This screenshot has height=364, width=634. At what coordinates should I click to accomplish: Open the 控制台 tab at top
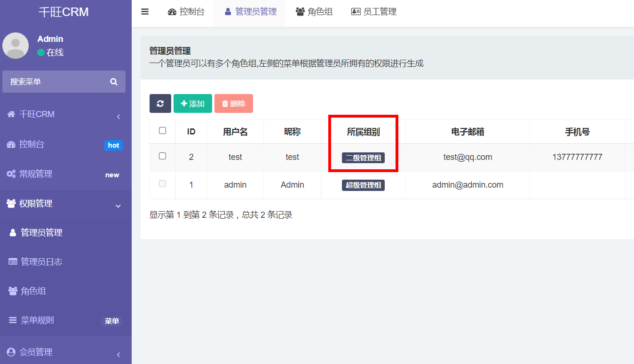pos(186,12)
